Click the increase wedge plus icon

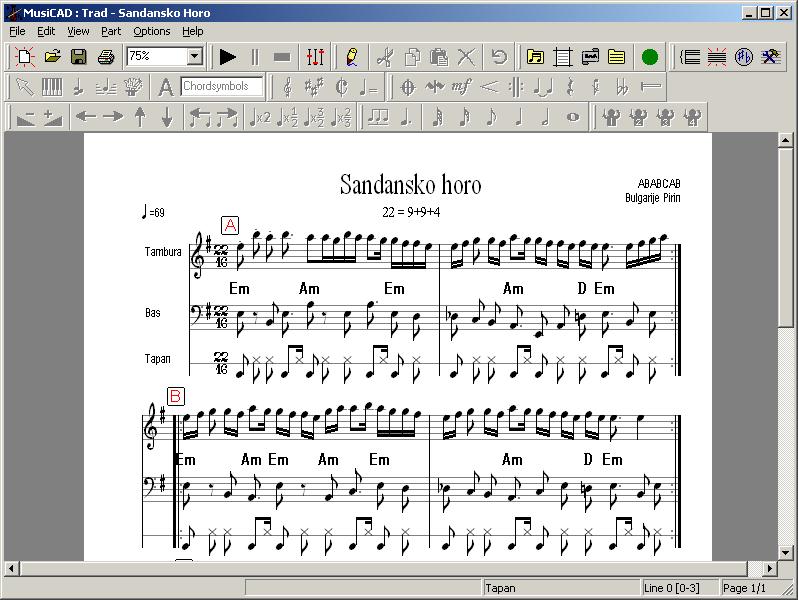pos(52,117)
